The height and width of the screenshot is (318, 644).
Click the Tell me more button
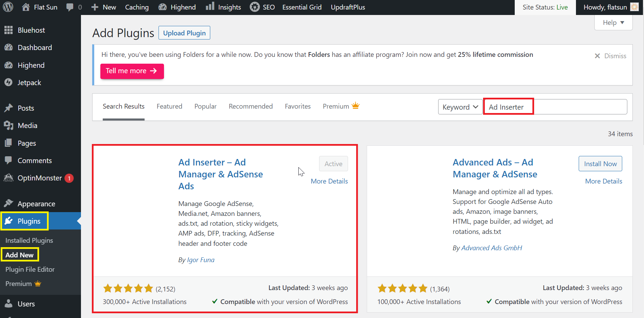point(132,71)
